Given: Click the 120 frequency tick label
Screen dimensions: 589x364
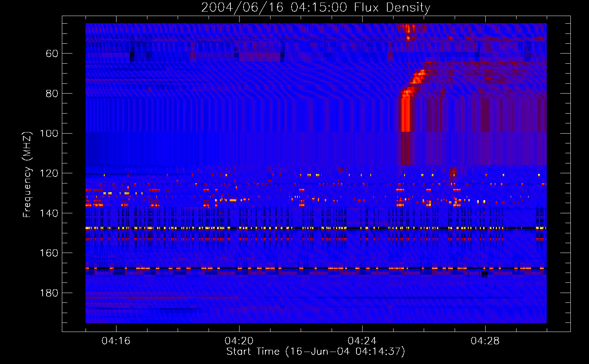Looking at the screenshot, I should tap(49, 173).
